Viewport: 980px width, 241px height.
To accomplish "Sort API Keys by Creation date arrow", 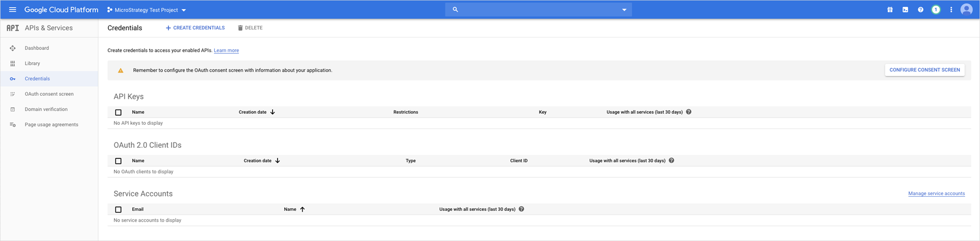I will click(x=273, y=112).
